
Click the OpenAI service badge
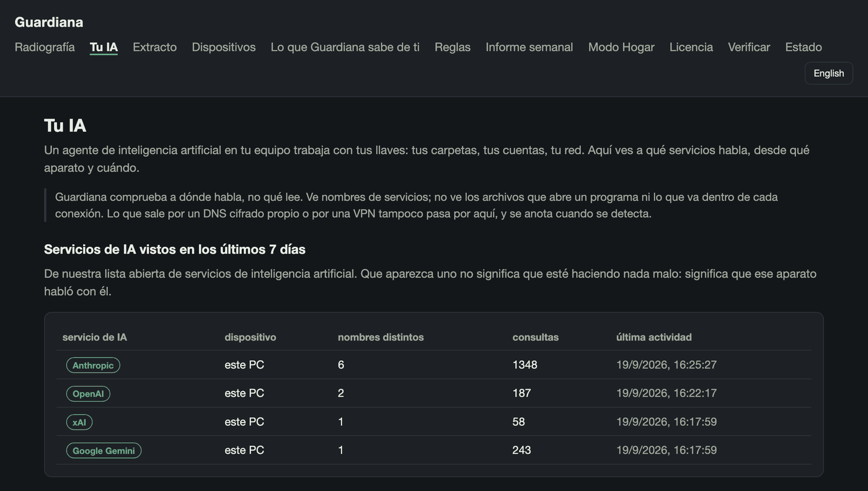pyautogui.click(x=88, y=394)
